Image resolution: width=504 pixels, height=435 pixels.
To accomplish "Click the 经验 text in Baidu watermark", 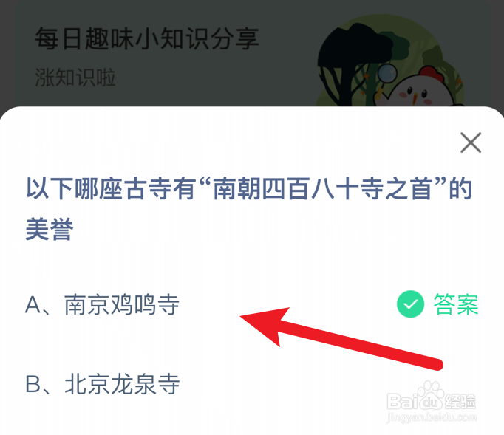I will tap(460, 401).
